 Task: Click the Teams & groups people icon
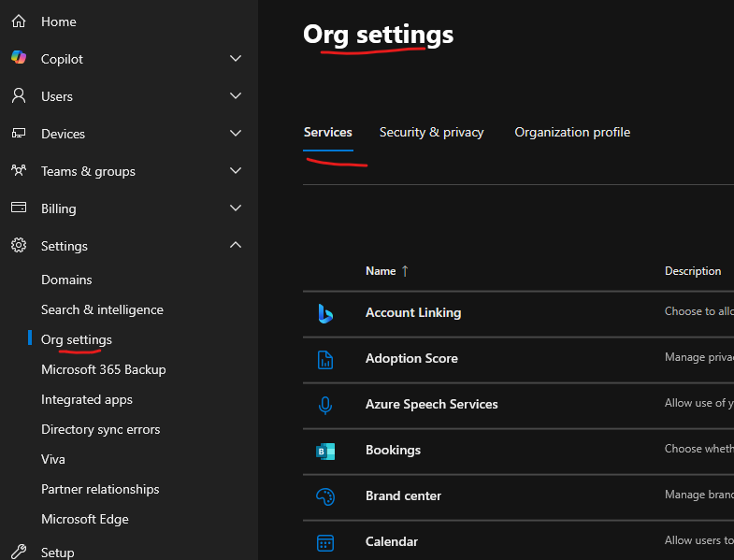point(19,170)
